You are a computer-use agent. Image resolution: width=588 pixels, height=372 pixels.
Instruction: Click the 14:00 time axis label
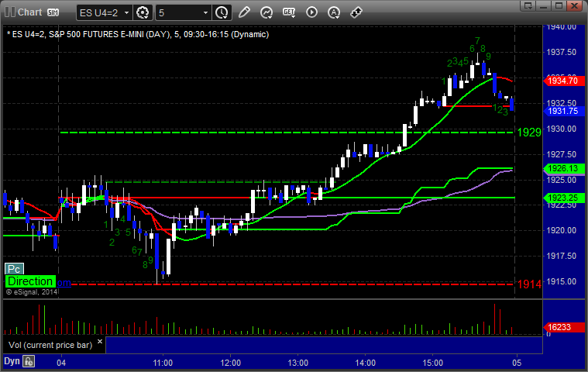(365, 363)
